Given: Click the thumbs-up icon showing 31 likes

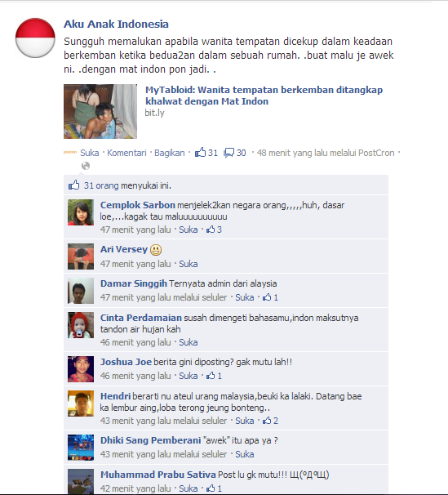Looking at the screenshot, I should point(200,153).
